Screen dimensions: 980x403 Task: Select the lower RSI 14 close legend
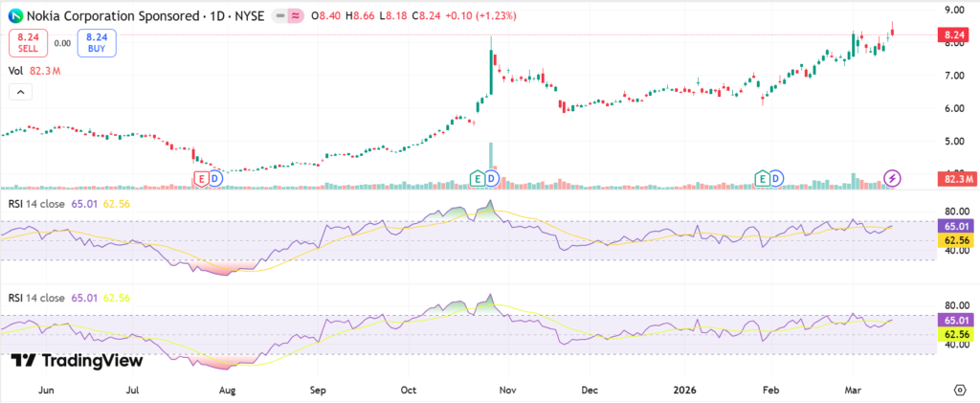coord(36,299)
